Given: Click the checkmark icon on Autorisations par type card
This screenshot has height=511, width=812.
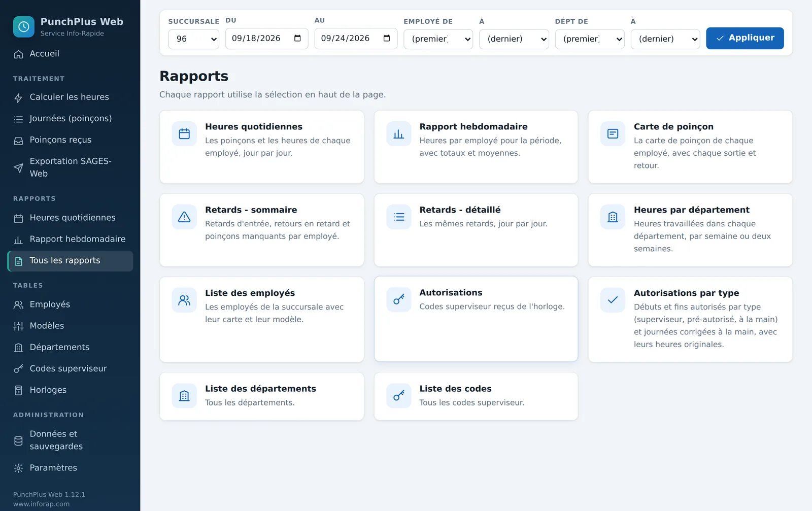Looking at the screenshot, I should [613, 300].
